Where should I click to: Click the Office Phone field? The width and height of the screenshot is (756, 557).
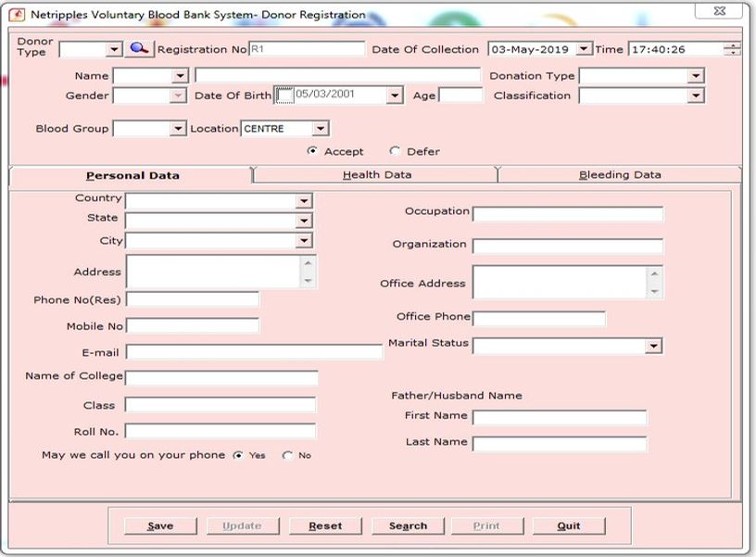[x=539, y=318]
